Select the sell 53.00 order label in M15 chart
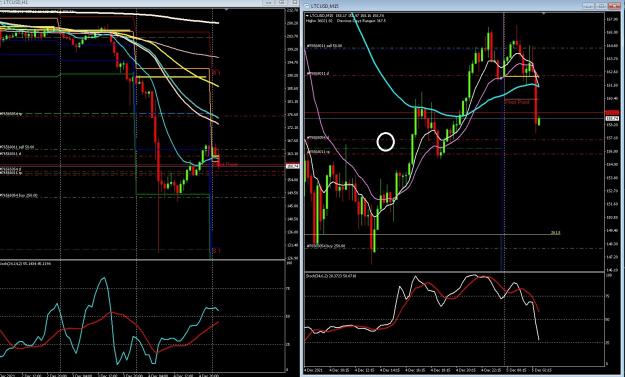The width and height of the screenshot is (625, 377). click(324, 46)
